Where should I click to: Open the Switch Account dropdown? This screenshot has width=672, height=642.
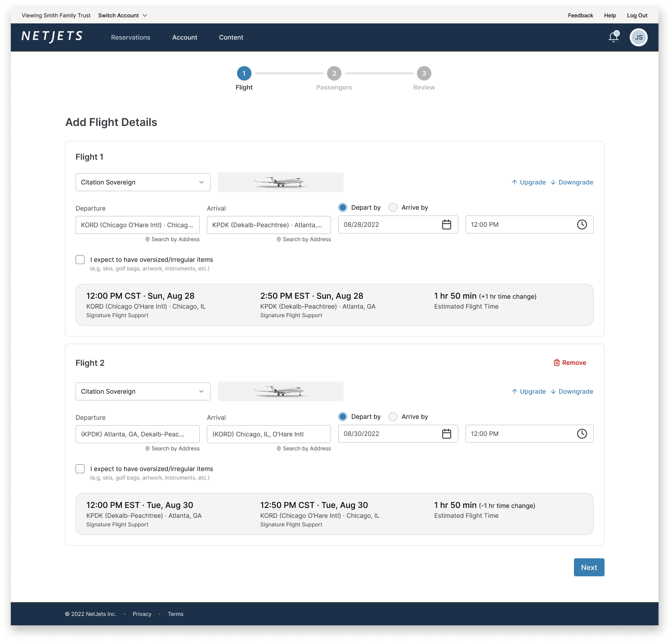pos(123,15)
